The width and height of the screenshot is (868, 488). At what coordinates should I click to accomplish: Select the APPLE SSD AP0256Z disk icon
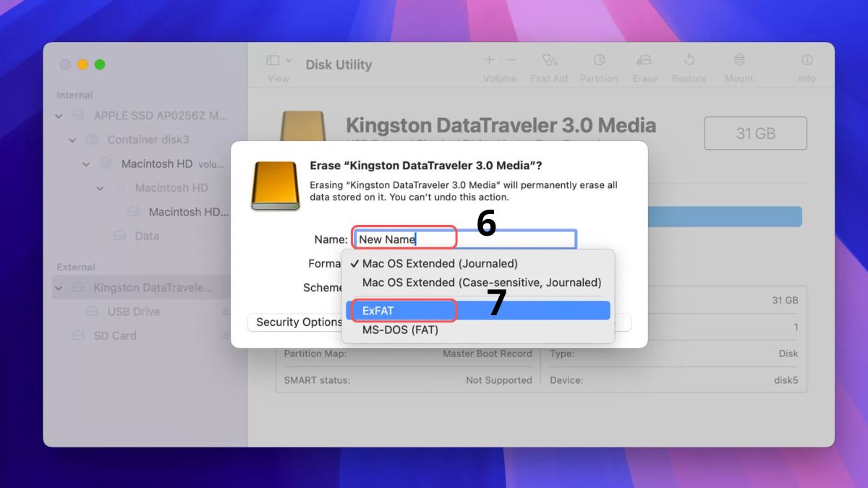pos(79,116)
